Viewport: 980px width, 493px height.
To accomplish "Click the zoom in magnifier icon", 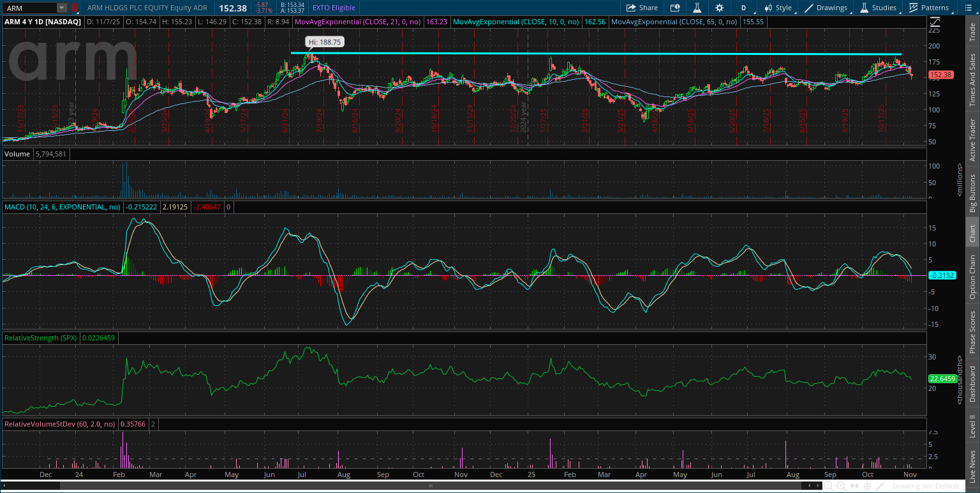I will point(842,486).
